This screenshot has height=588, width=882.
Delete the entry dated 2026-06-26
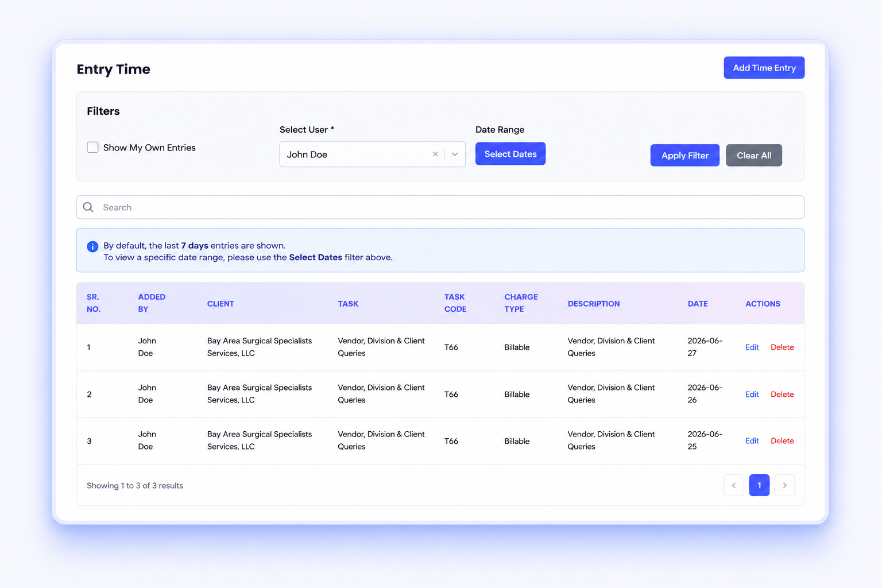point(782,394)
